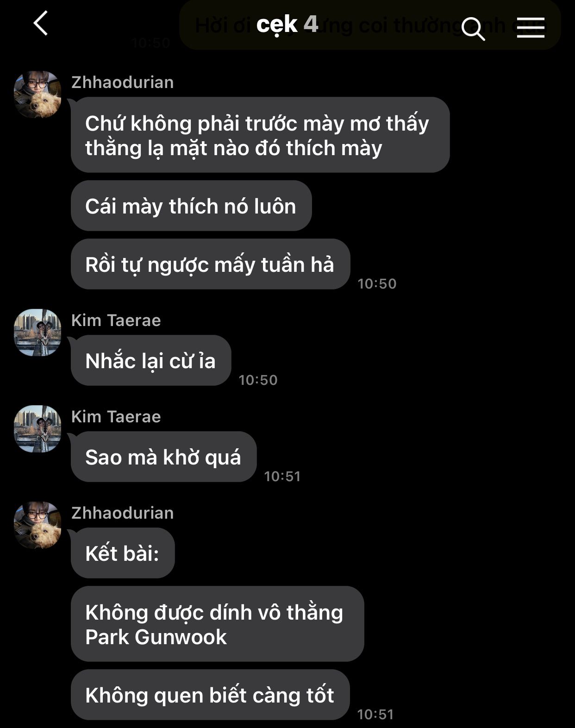Open the first Zhhaodurian profile avatar
Image resolution: width=575 pixels, height=728 pixels.
coord(37,94)
